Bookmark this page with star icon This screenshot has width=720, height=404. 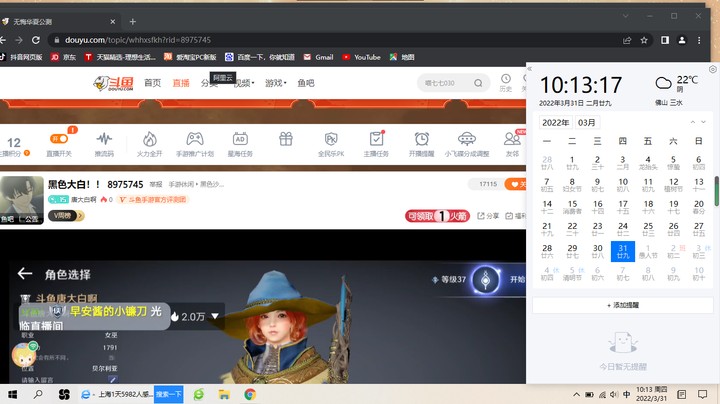(644, 40)
